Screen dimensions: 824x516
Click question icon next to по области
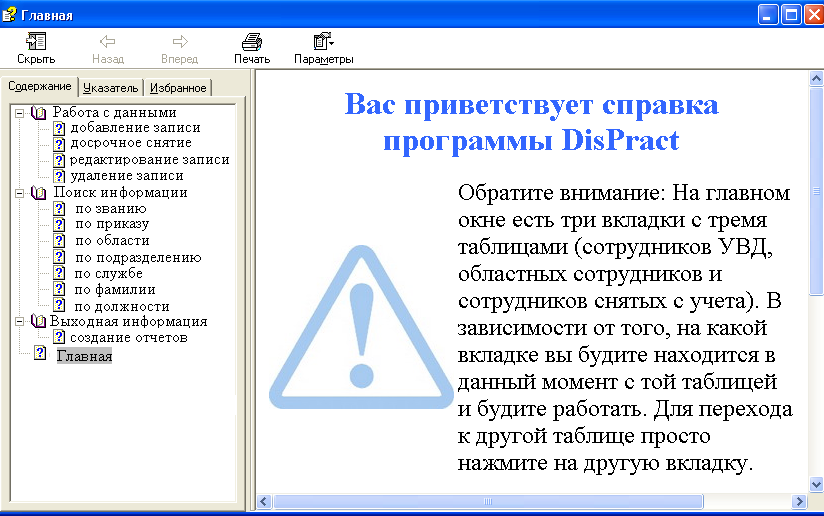tap(59, 241)
